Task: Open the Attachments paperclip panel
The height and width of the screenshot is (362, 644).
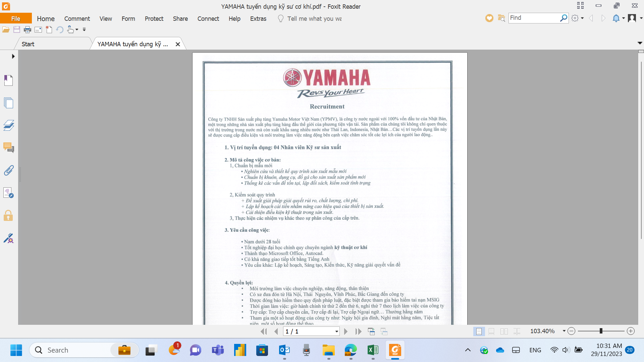Action: click(8, 170)
